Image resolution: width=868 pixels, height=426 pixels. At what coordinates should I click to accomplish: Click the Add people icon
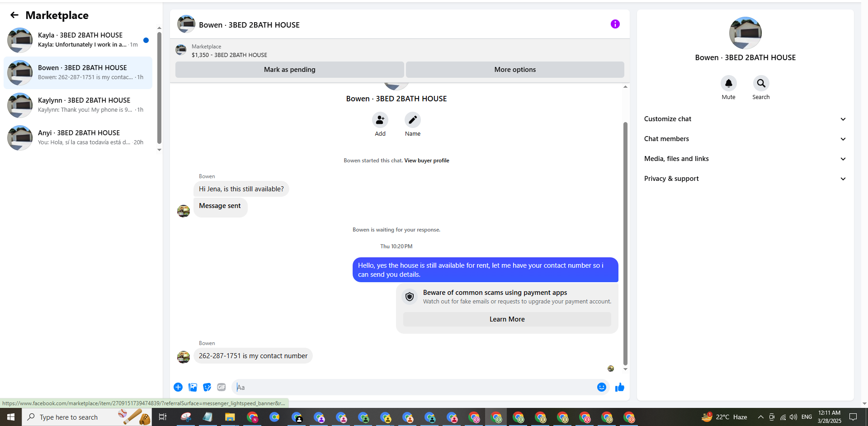[380, 120]
